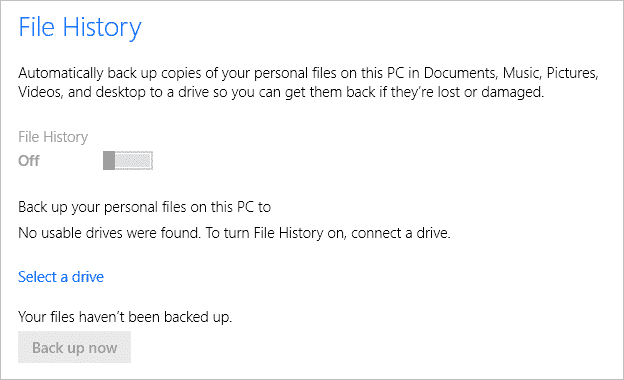624x380 pixels.
Task: Click the 'Your files haven't been backed up' status
Action: coord(125,317)
